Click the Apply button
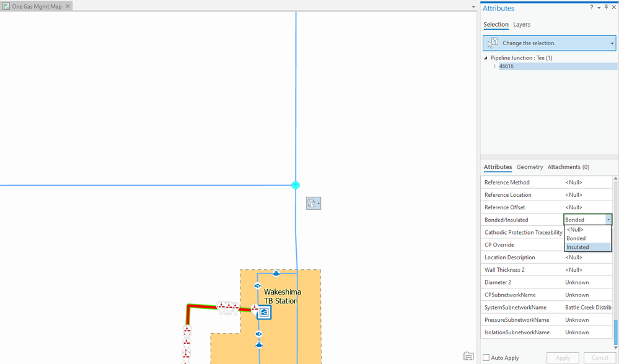The width and height of the screenshot is (619, 364). tap(563, 358)
